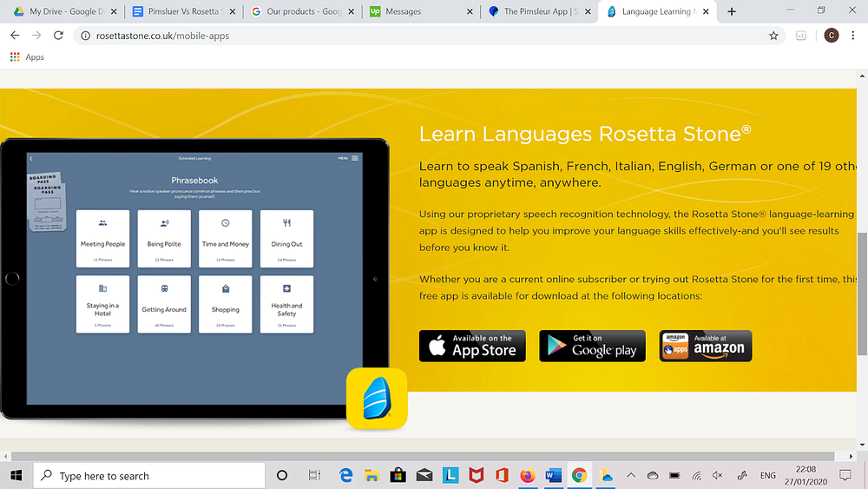This screenshot has height=489, width=868.
Task: Open Microsoft Store from taskbar
Action: tap(398, 475)
